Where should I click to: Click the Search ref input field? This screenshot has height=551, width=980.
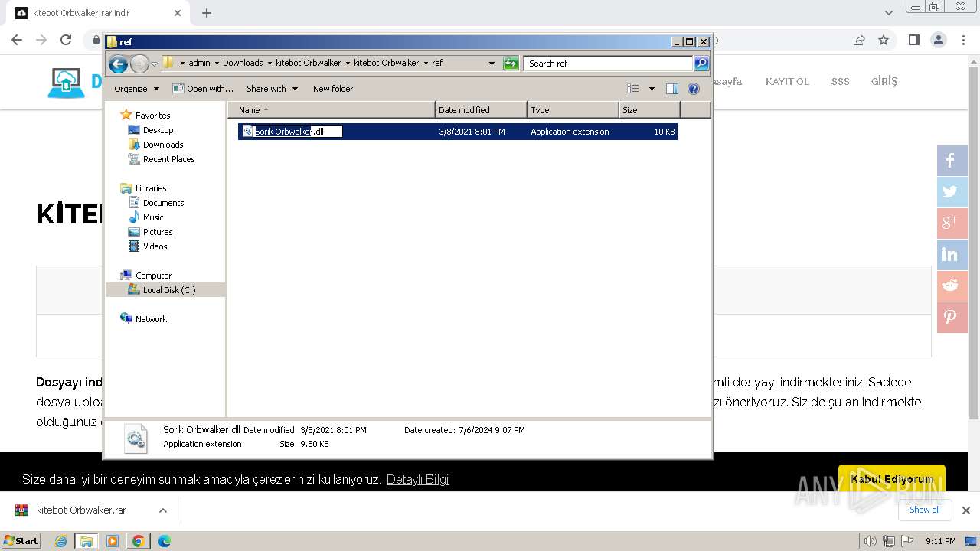pyautogui.click(x=609, y=64)
